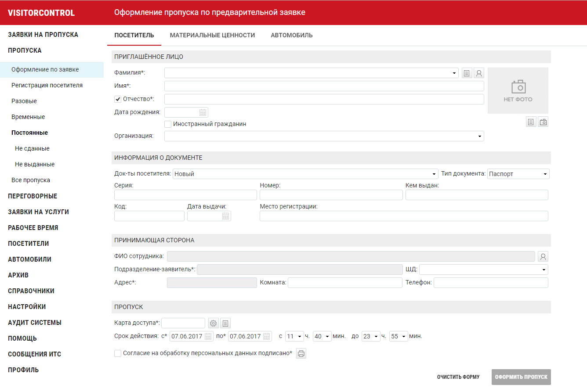The width and height of the screenshot is (587, 392).
Task: Open the Автомобили menu
Action: pyautogui.click(x=29, y=259)
